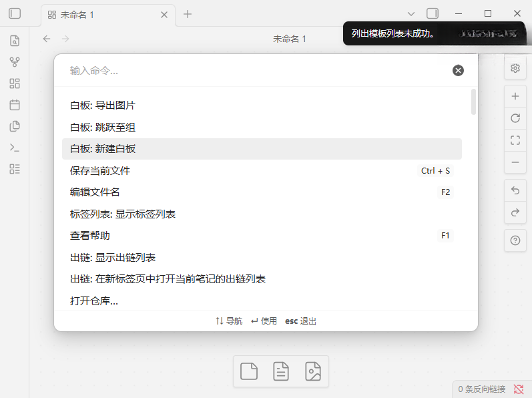The image size is (532, 398).
Task: Add media image to canvas
Action: tap(313, 371)
